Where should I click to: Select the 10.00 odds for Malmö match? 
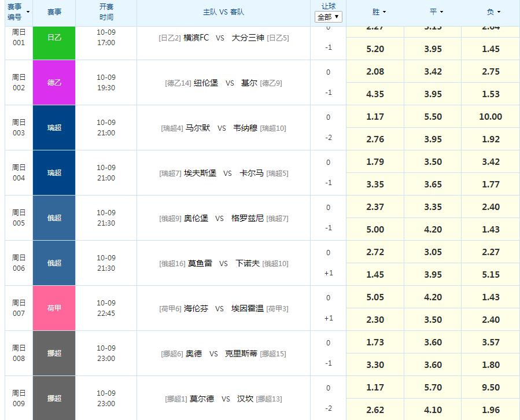[x=491, y=116]
